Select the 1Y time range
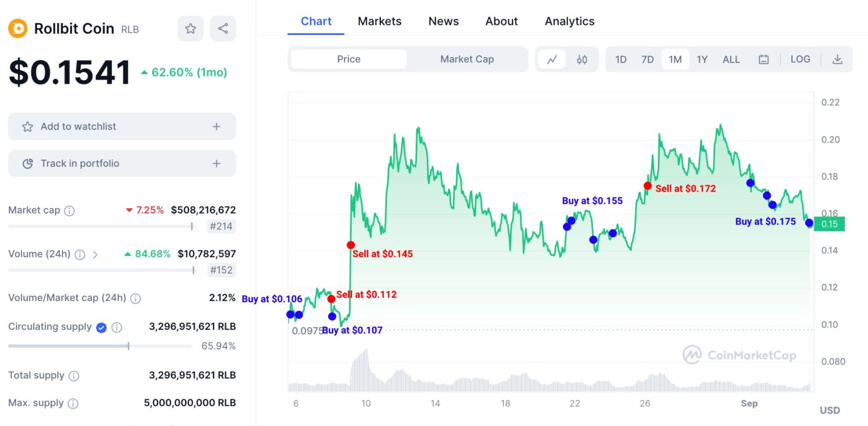 point(702,59)
